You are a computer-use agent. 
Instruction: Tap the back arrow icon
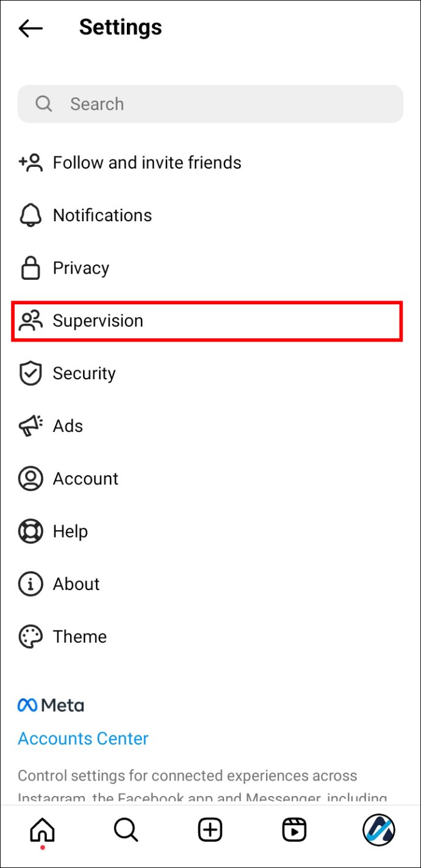31,28
